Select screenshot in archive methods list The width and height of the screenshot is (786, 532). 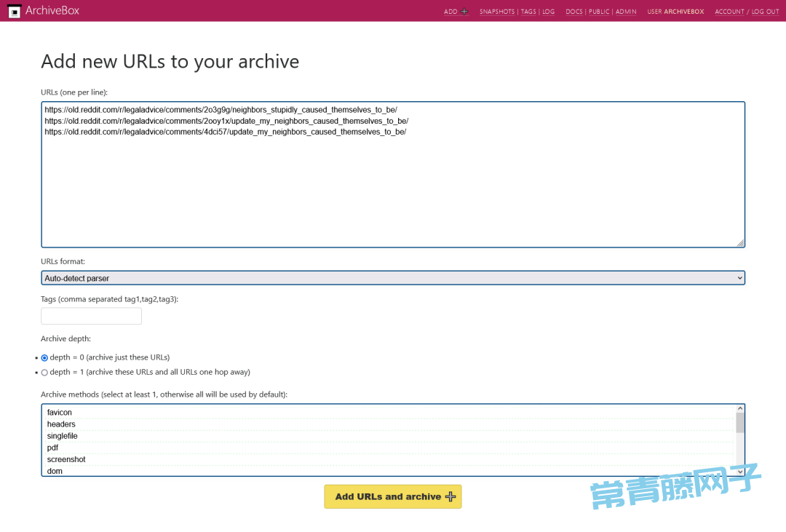(x=66, y=459)
